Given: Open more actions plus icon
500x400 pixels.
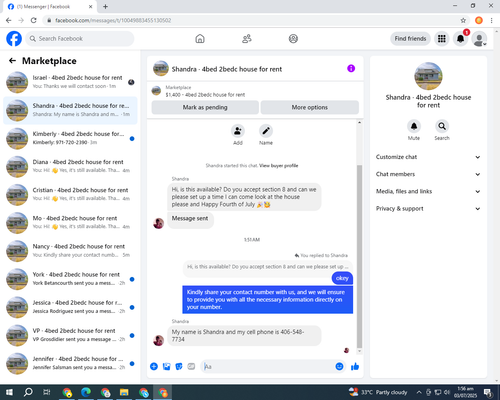Looking at the screenshot, I should (154, 367).
